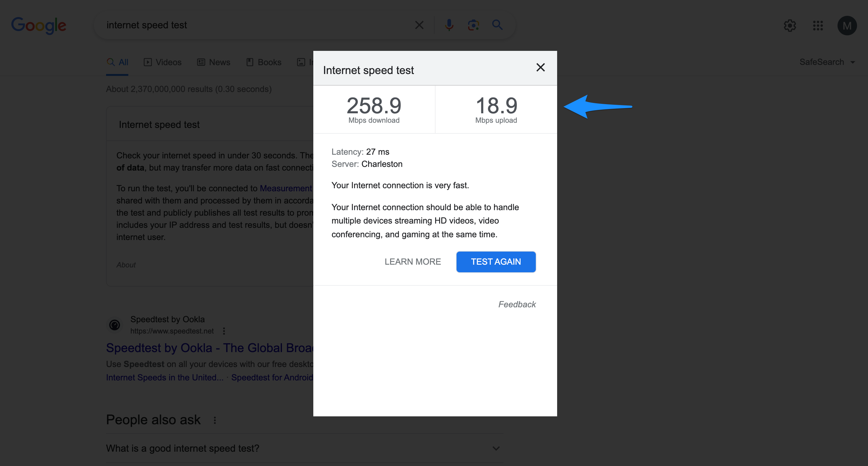Image resolution: width=868 pixels, height=466 pixels.
Task: Open Google Lens image search
Action: click(x=473, y=25)
